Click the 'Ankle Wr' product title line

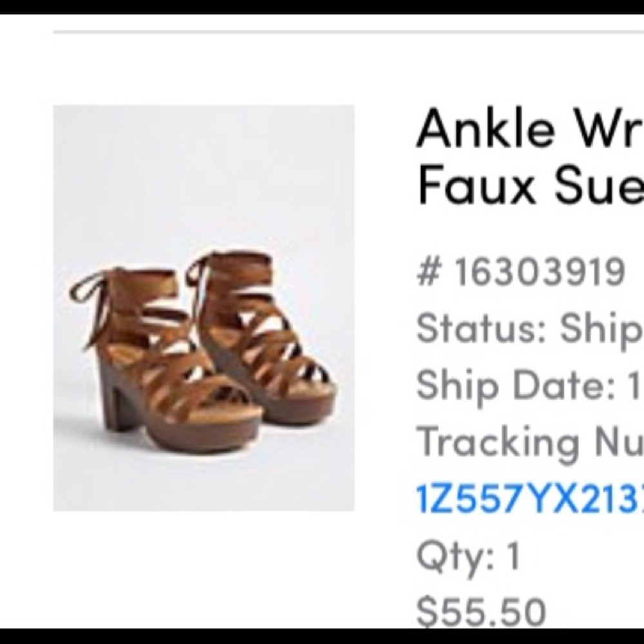[529, 129]
